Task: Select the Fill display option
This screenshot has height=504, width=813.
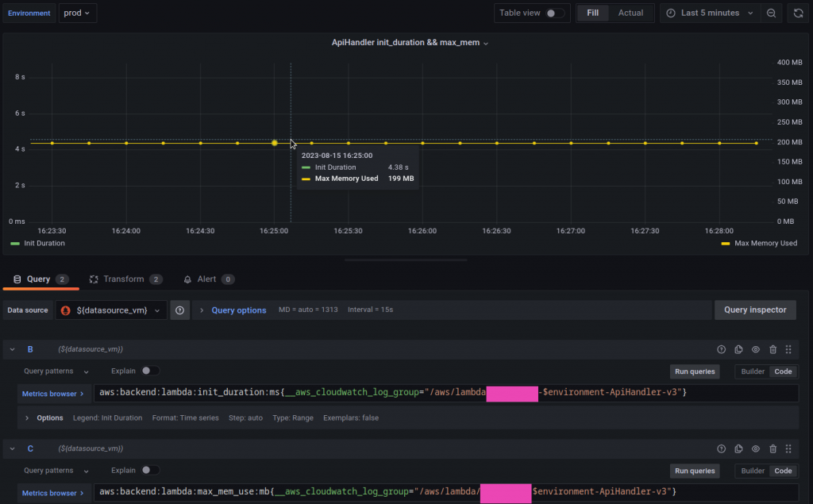Action: click(x=592, y=13)
